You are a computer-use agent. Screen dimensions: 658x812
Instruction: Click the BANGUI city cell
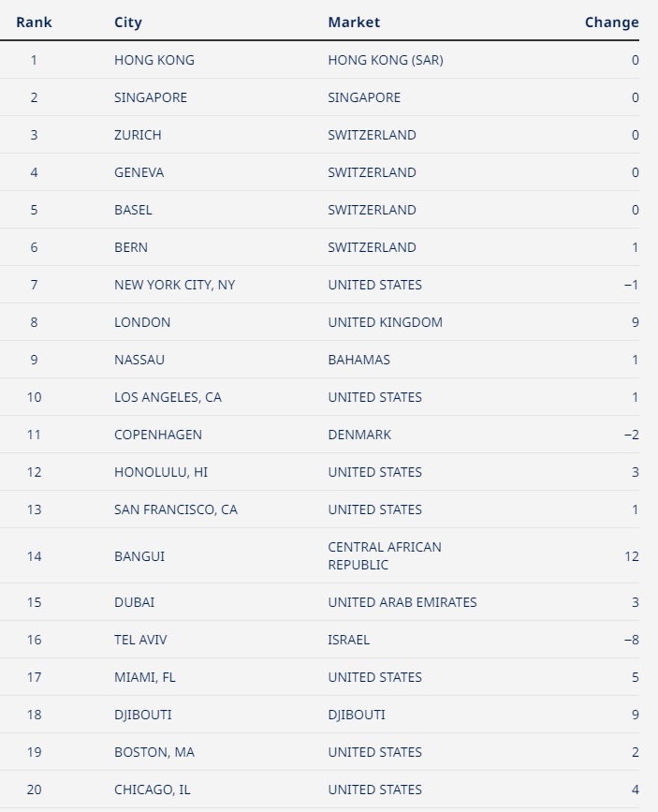point(139,556)
